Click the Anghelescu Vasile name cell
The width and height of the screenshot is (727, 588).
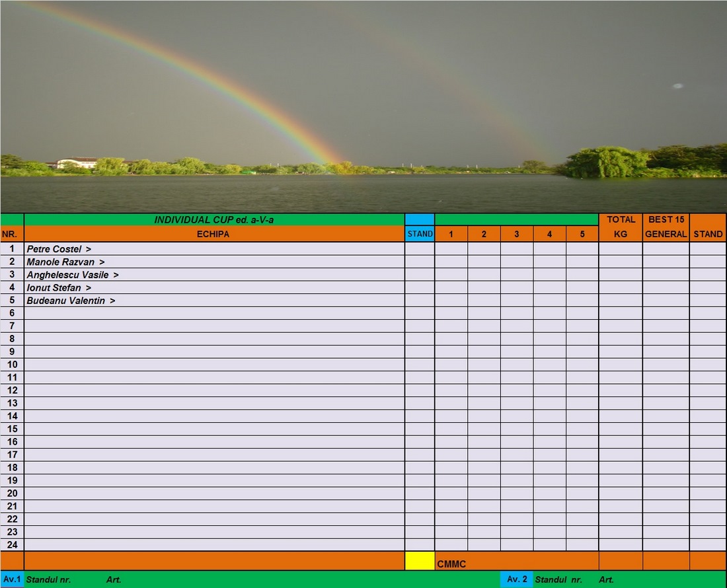[73, 275]
